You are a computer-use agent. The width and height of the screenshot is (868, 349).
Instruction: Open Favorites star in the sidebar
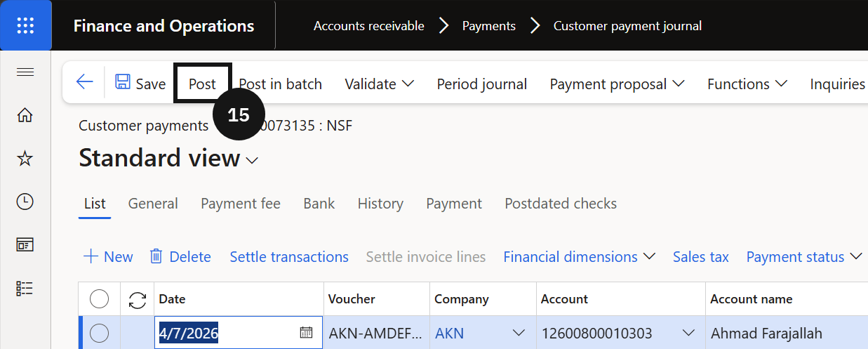click(25, 159)
